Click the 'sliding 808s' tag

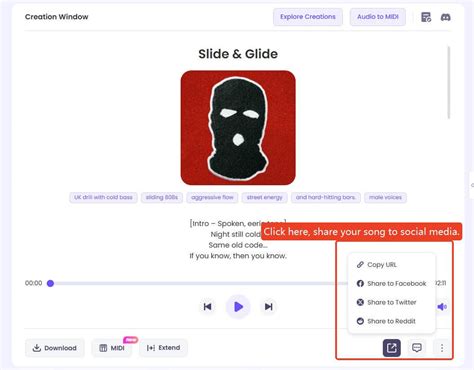(162, 197)
